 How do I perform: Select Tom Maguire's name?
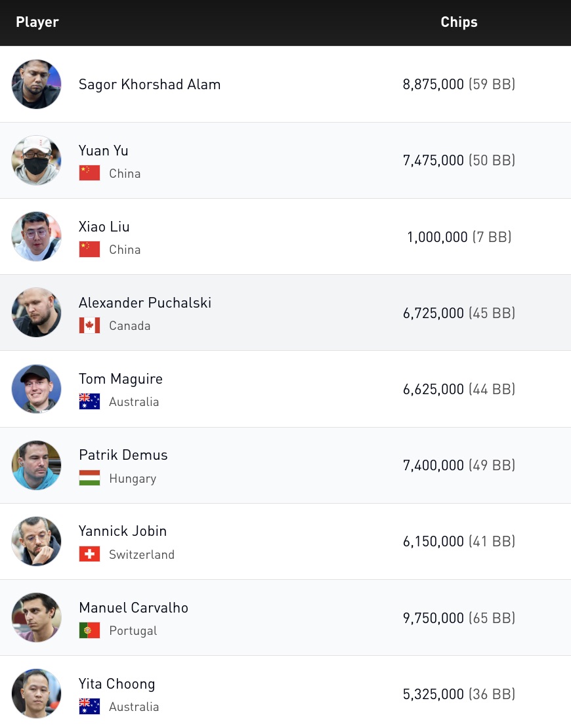click(x=121, y=379)
